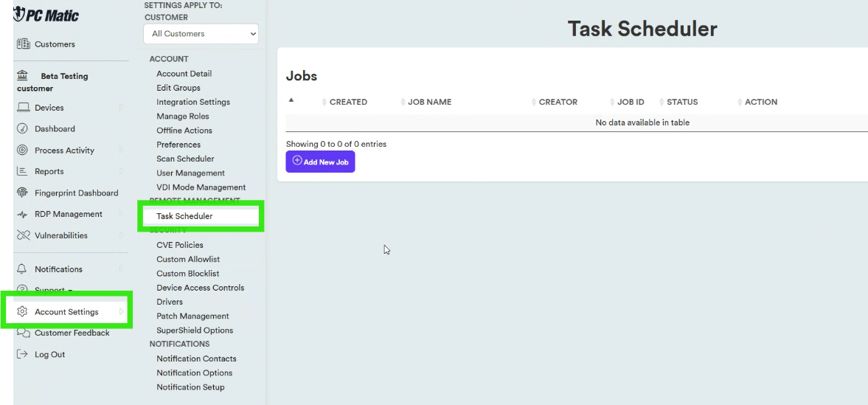Click the Dashboard gauge icon

[x=22, y=128]
